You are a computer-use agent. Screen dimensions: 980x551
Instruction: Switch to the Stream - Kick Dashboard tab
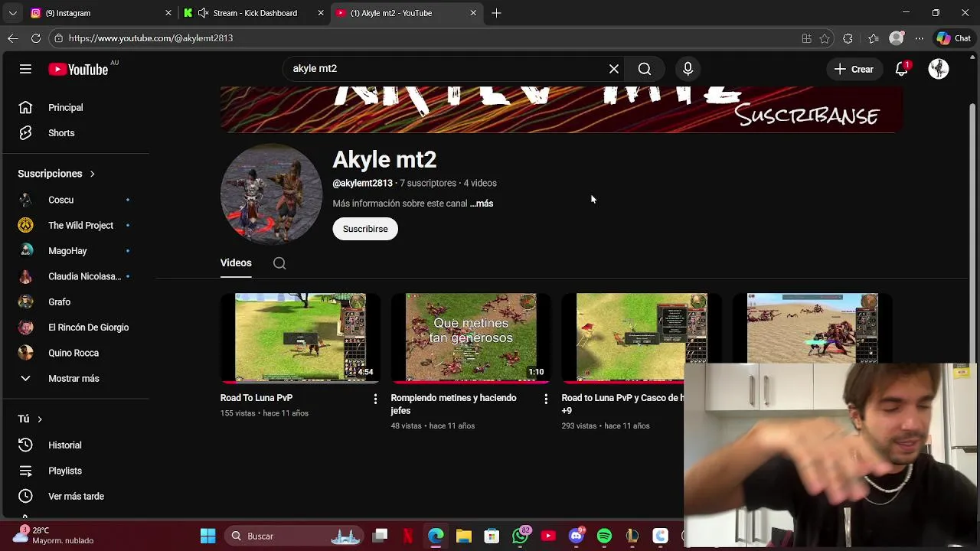point(253,13)
